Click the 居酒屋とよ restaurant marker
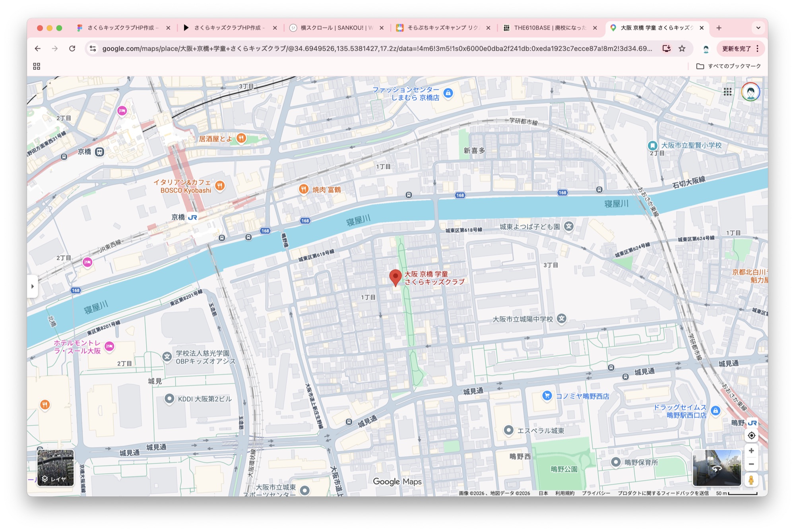The height and width of the screenshot is (532, 795). coord(241,138)
